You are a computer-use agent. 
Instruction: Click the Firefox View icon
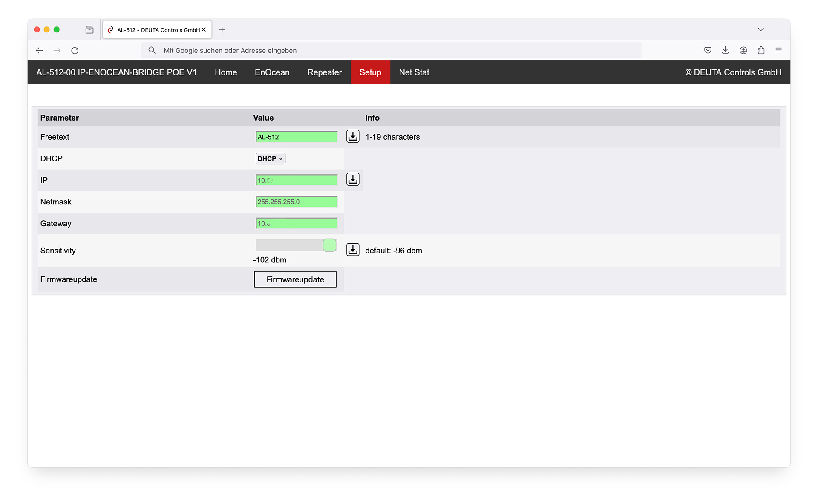(89, 30)
